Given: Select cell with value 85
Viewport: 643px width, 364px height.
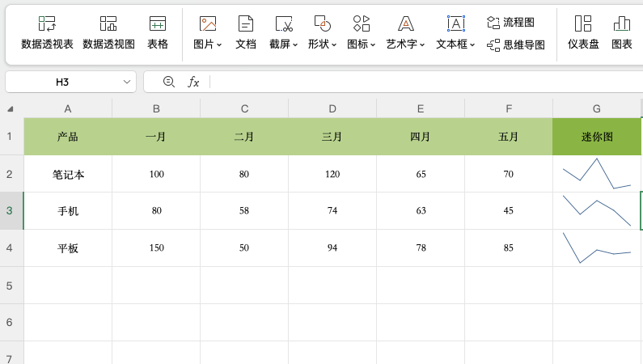Looking at the screenshot, I should [x=509, y=248].
